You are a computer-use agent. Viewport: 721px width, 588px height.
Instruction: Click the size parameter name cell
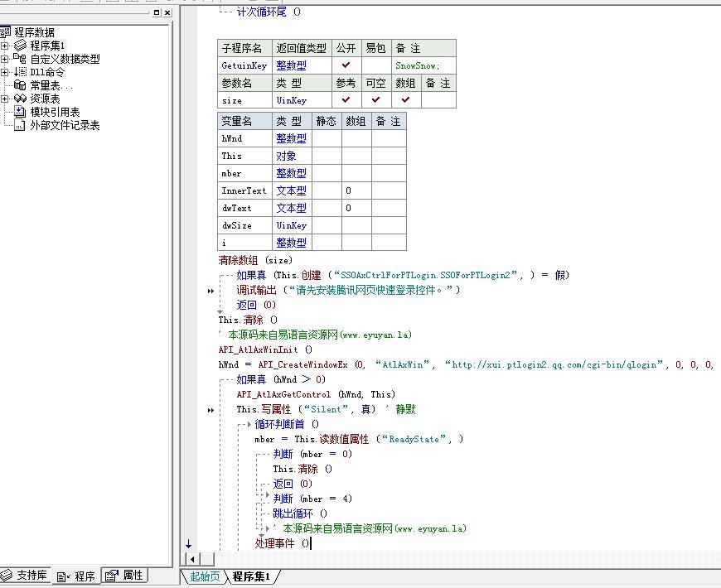tap(245, 100)
